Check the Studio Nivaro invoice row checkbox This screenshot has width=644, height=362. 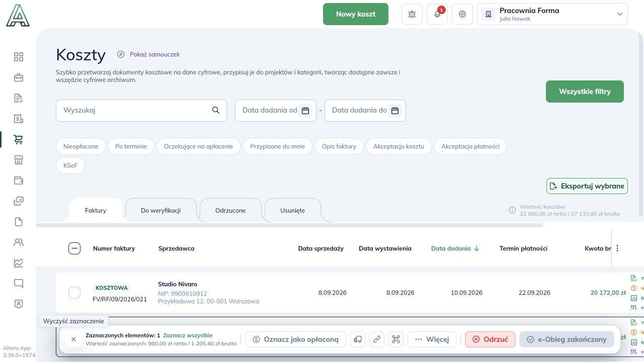(x=74, y=293)
